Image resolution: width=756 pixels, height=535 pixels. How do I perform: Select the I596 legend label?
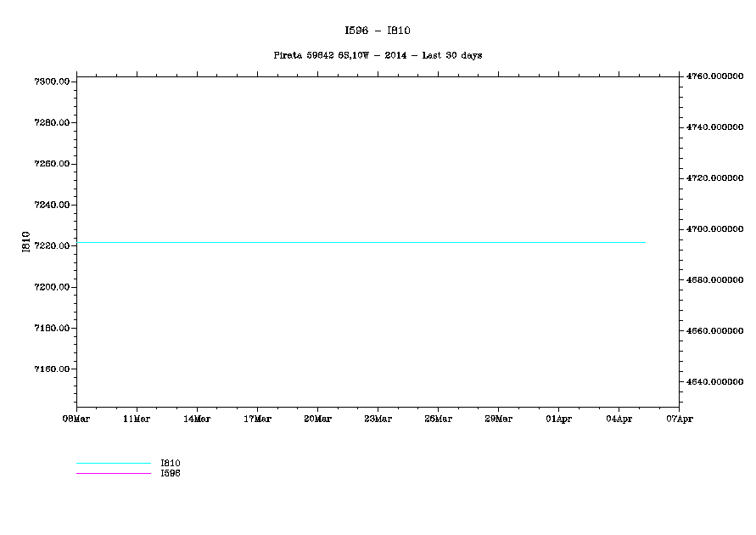(170, 473)
